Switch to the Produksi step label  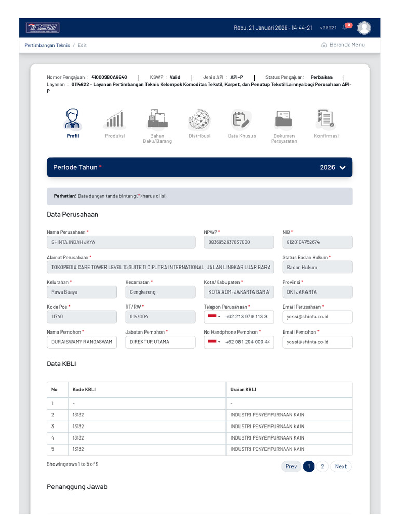pyautogui.click(x=115, y=136)
